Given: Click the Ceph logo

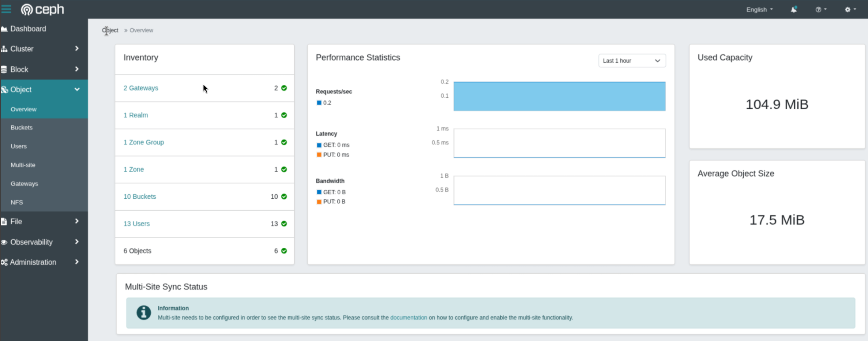Looking at the screenshot, I should click(43, 10).
